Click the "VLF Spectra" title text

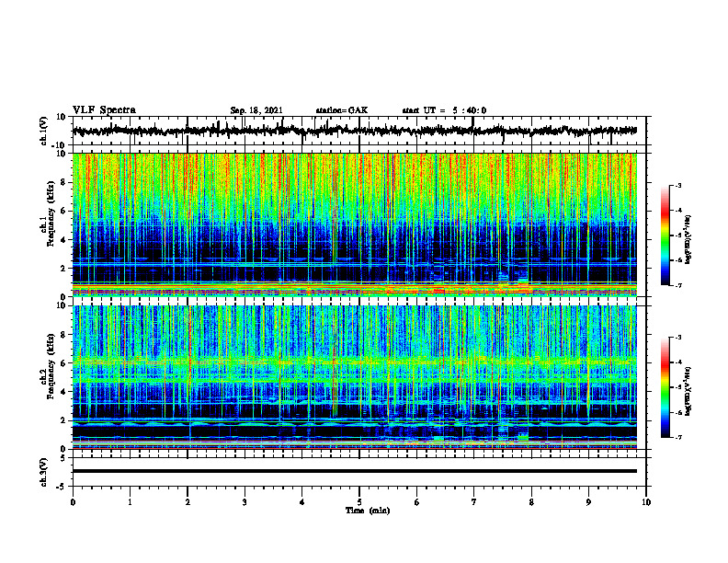(x=104, y=110)
